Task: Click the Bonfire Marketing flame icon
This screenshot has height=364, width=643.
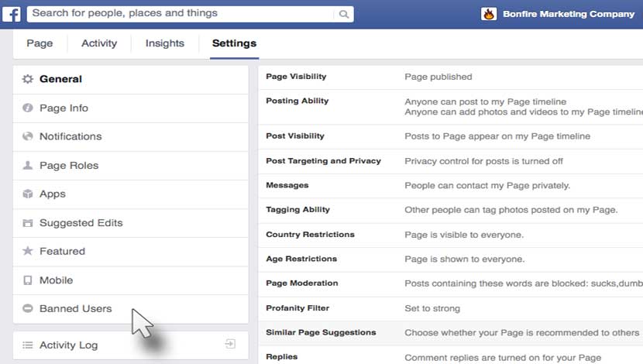Action: (x=489, y=14)
